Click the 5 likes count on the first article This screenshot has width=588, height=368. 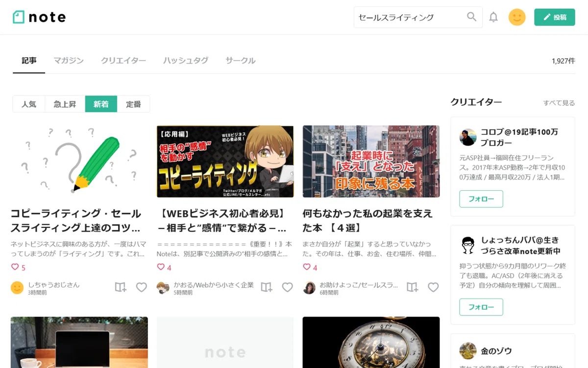18,268
